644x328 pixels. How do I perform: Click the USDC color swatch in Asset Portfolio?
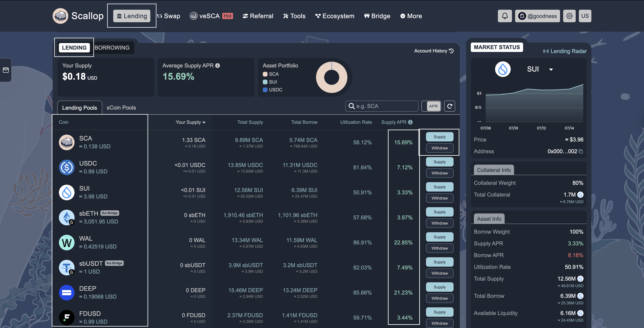coord(265,90)
